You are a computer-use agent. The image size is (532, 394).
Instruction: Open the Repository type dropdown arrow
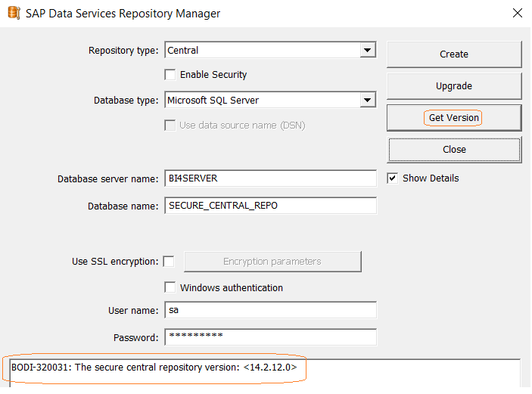coord(368,50)
